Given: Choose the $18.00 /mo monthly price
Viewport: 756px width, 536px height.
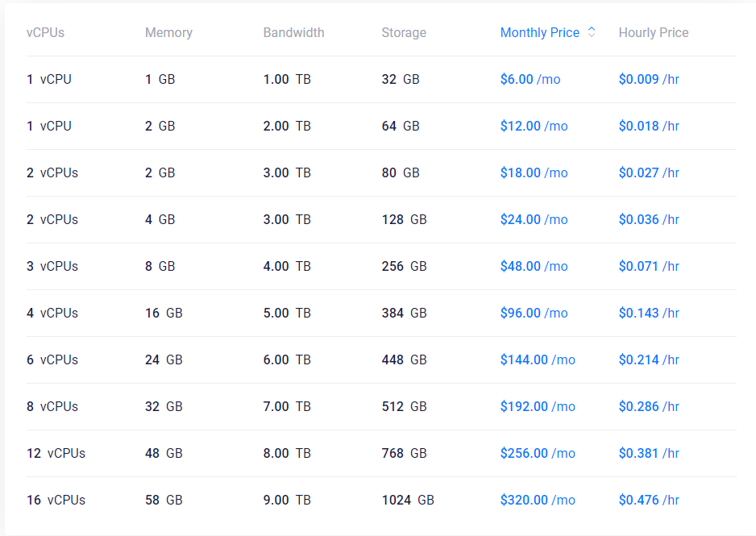Looking at the screenshot, I should point(534,172).
